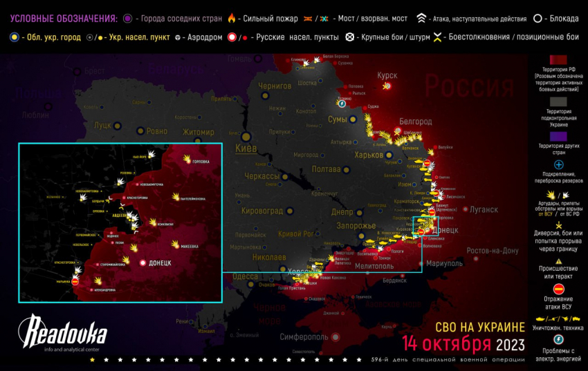Click the red Russian territory color swatch

559,62
